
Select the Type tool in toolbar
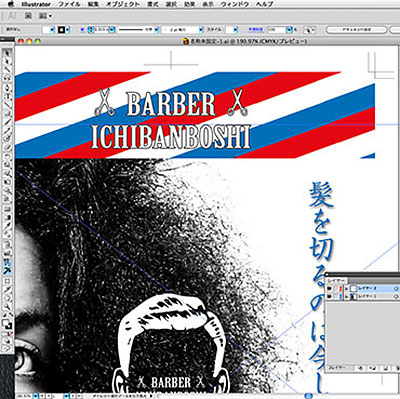(7, 96)
